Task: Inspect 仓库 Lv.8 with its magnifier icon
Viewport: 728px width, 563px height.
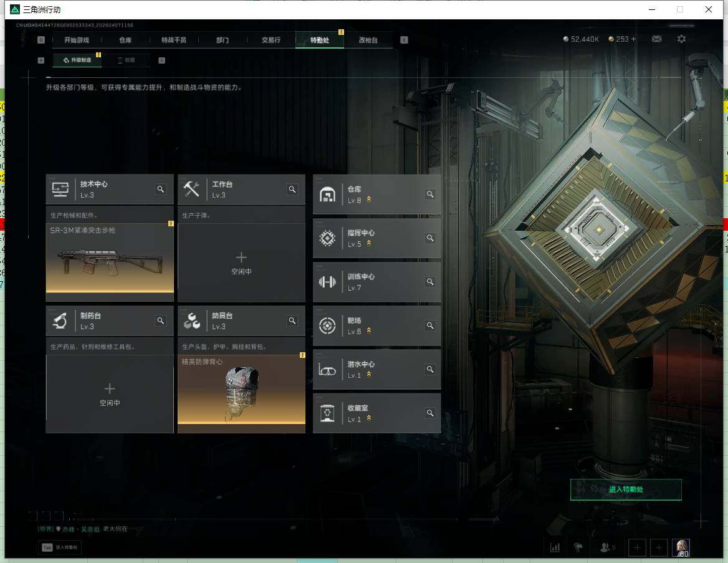Action: pyautogui.click(x=431, y=194)
